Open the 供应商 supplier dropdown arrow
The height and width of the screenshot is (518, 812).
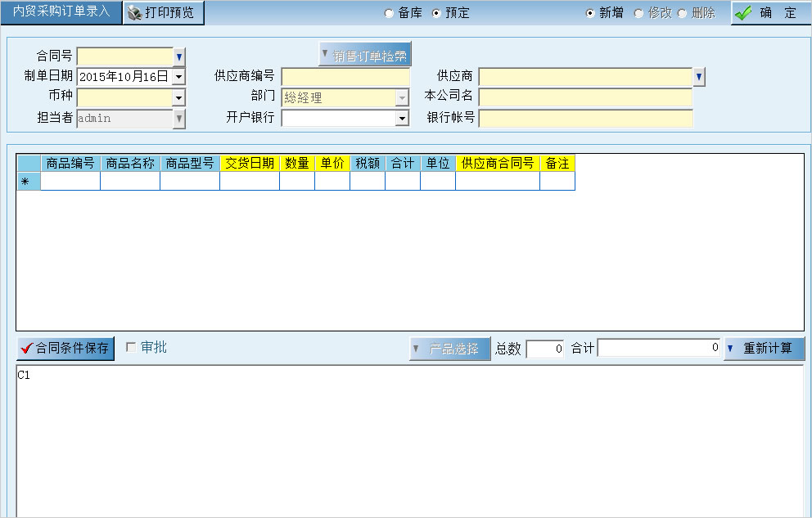click(699, 77)
